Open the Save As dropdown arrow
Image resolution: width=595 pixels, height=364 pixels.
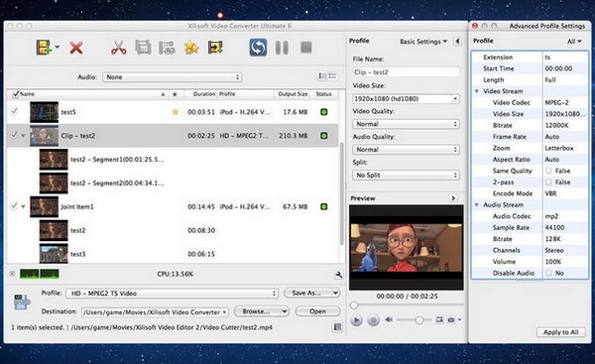click(x=335, y=293)
